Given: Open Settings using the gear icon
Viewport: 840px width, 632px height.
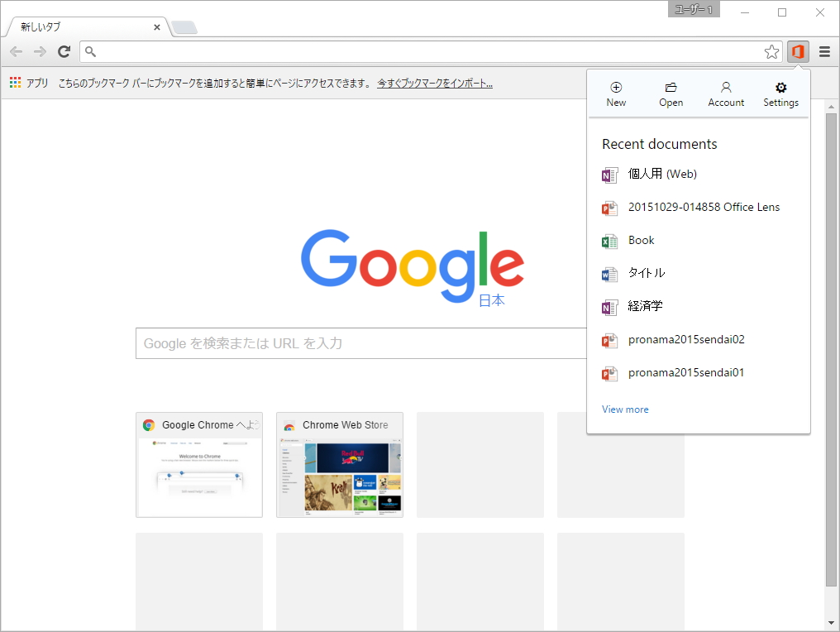Looking at the screenshot, I should click(780, 91).
